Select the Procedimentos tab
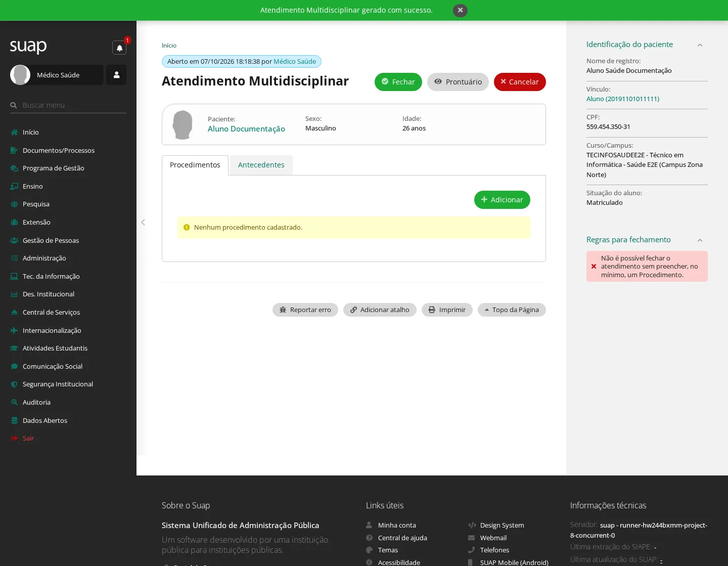 195,165
